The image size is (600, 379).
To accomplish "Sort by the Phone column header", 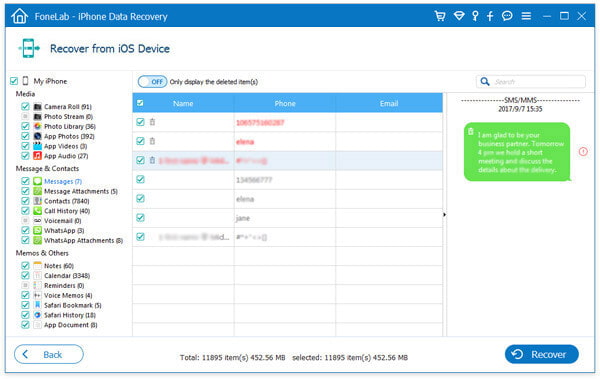I will pos(285,103).
